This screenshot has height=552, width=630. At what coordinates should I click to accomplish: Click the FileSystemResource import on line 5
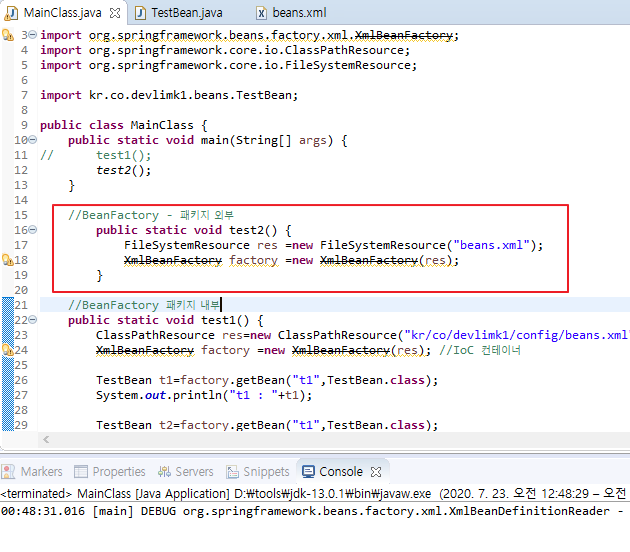point(229,65)
